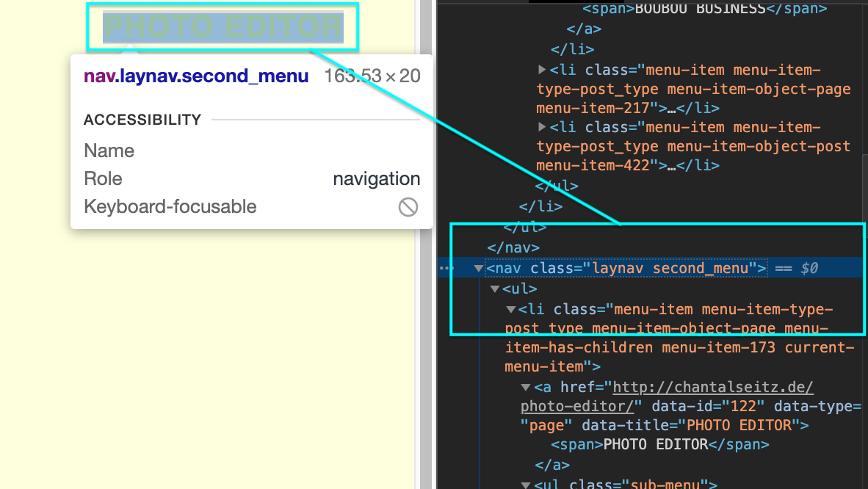Expand the menu-item-422 li node

pyautogui.click(x=542, y=127)
